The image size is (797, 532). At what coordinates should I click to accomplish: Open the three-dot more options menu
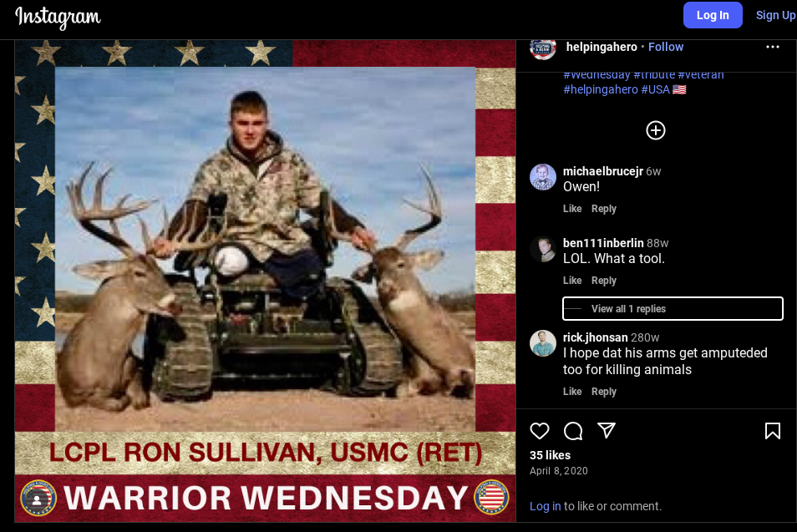(772, 47)
